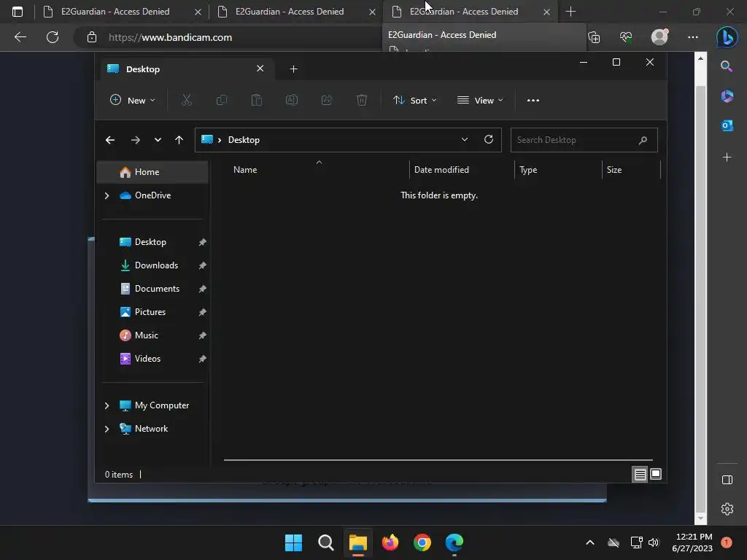
Task: Open Edge tab actions menu icon
Action: point(18,12)
